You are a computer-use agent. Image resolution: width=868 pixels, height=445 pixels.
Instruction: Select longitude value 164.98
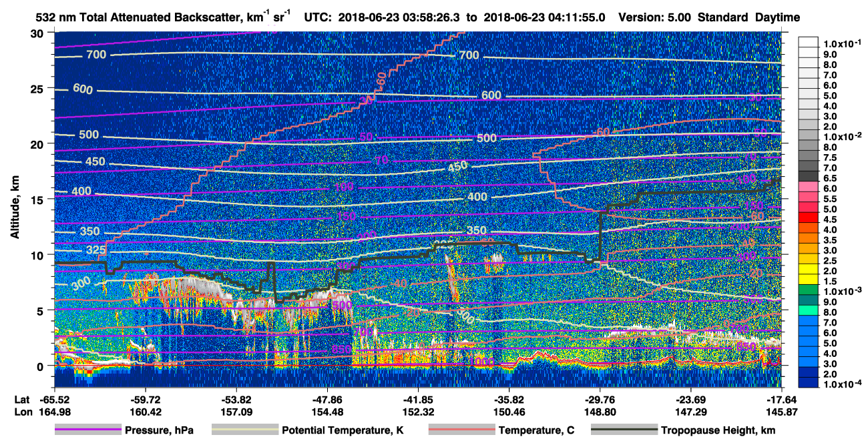tap(54, 411)
